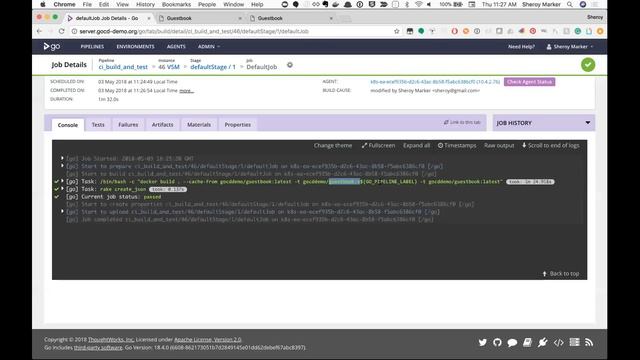640x360 pixels.
Task: Open the API code icon in the footer
Action: [558, 342]
